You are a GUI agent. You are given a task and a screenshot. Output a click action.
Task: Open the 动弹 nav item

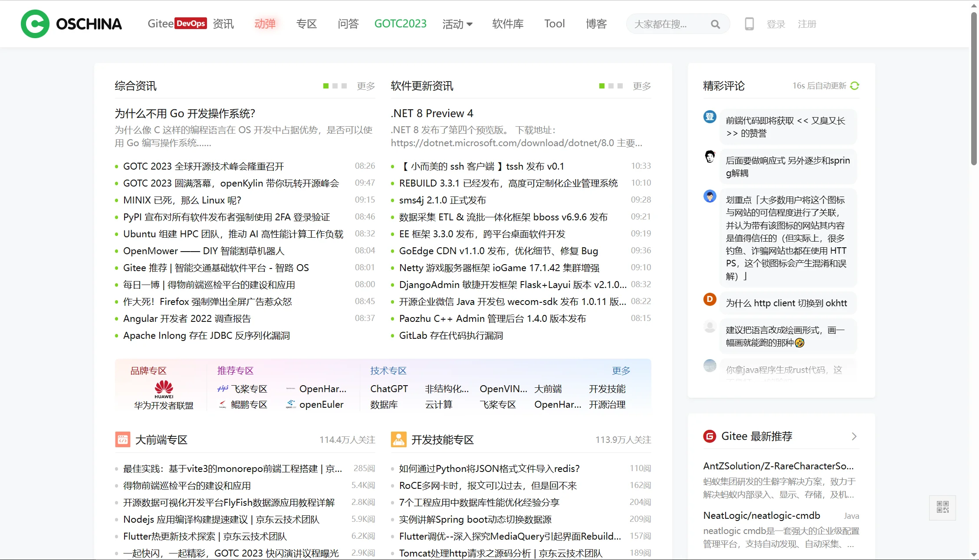tap(265, 24)
